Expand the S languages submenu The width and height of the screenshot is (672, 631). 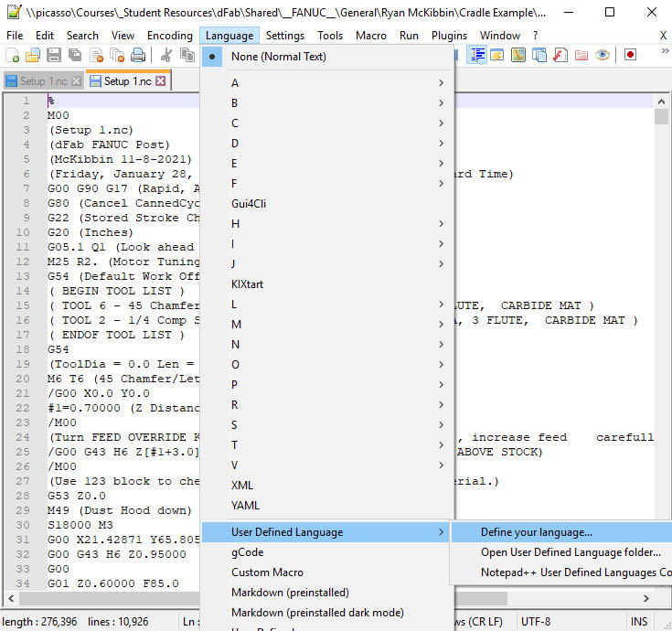pyautogui.click(x=327, y=425)
